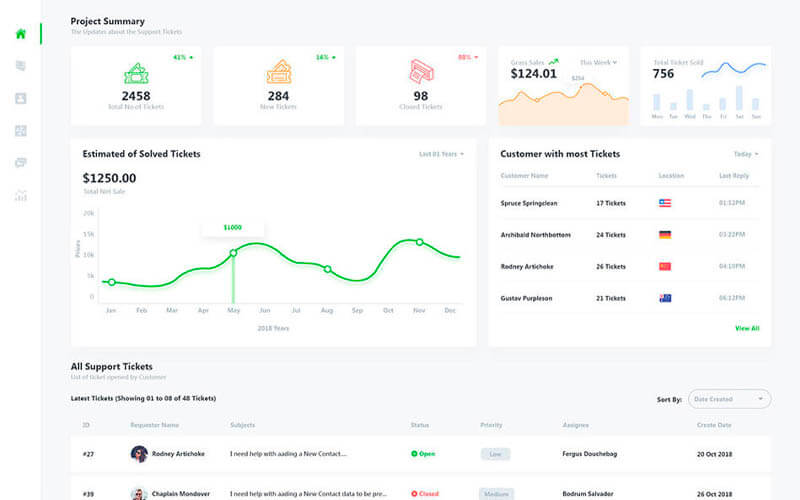
Task: Click the 26 Tickets cell
Action: tap(611, 266)
